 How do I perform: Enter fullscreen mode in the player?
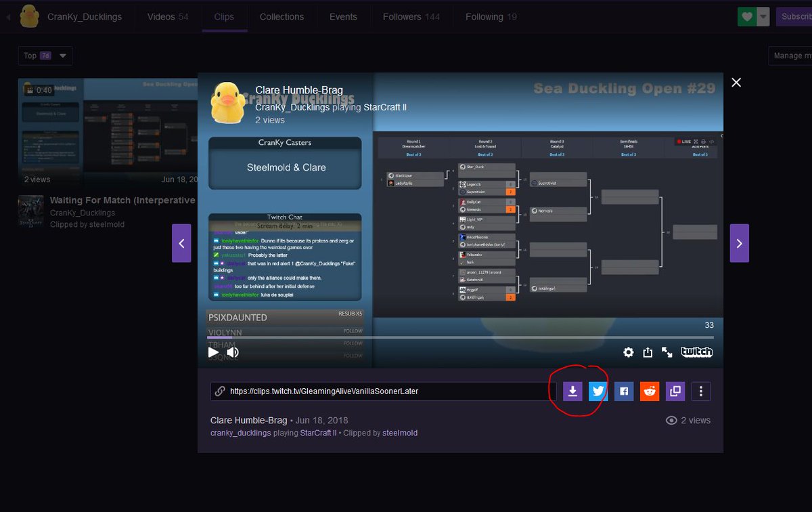pyautogui.click(x=667, y=352)
